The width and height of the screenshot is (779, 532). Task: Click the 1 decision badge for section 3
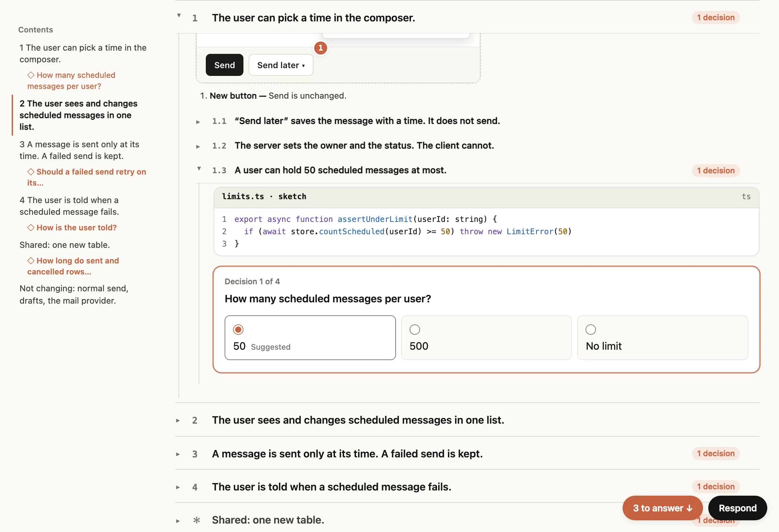716,453
